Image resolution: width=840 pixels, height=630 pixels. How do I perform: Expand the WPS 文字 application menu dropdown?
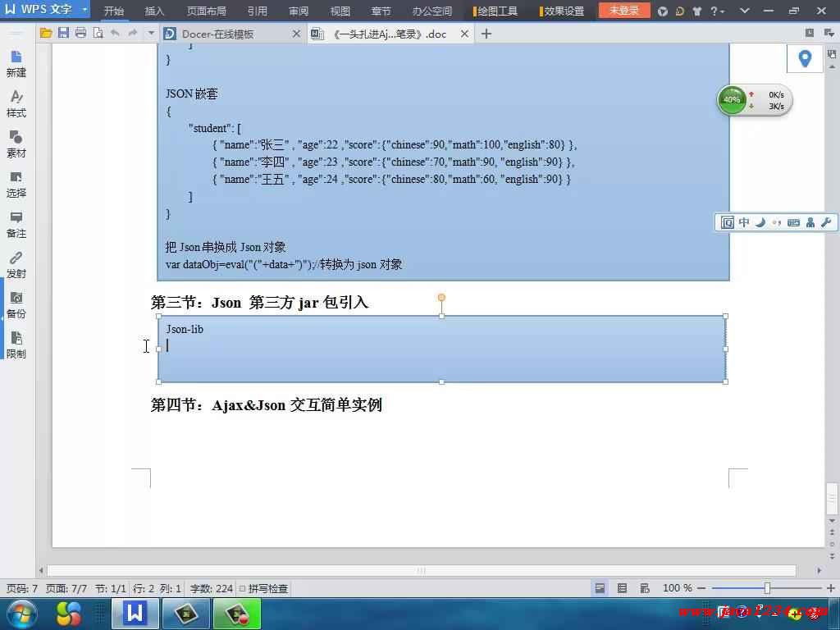point(84,11)
